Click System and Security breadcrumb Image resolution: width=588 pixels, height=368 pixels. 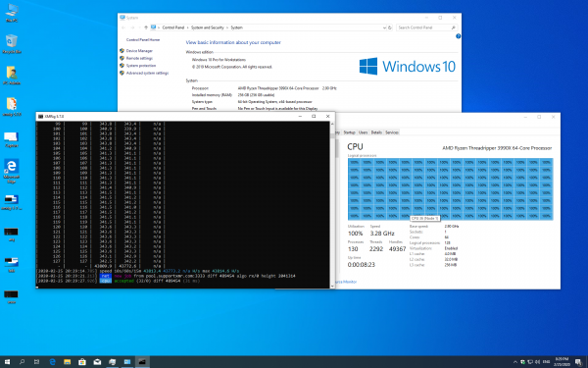coord(208,27)
